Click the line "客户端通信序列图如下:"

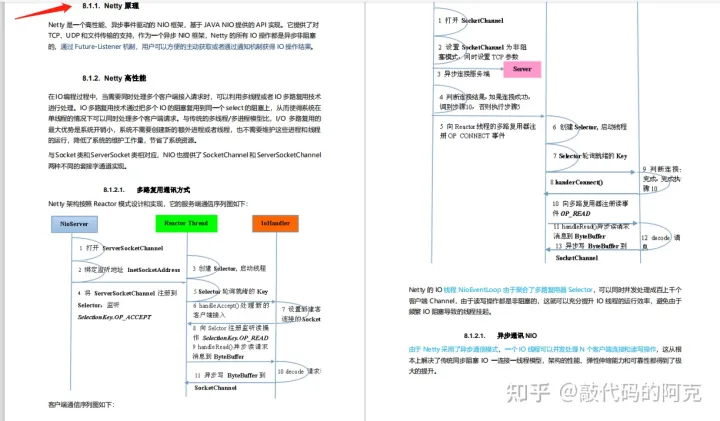pyautogui.click(x=81, y=404)
